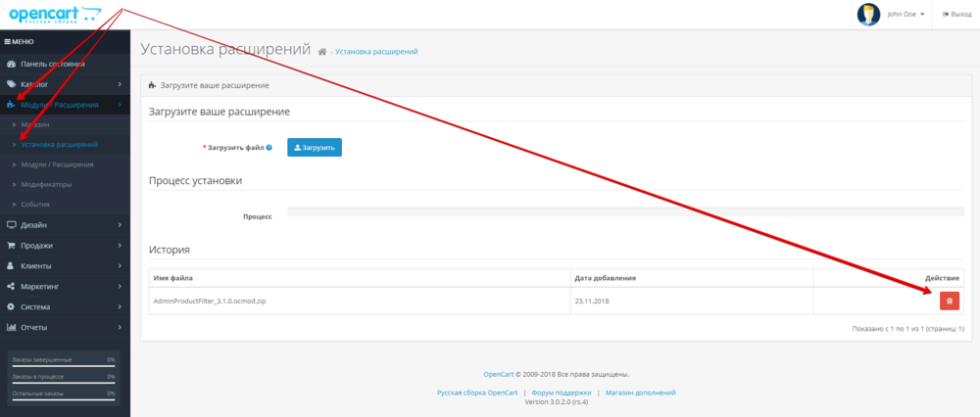The height and width of the screenshot is (417, 980).
Task: Click the Дизайн monitor icon in sidebar
Action: click(x=11, y=225)
